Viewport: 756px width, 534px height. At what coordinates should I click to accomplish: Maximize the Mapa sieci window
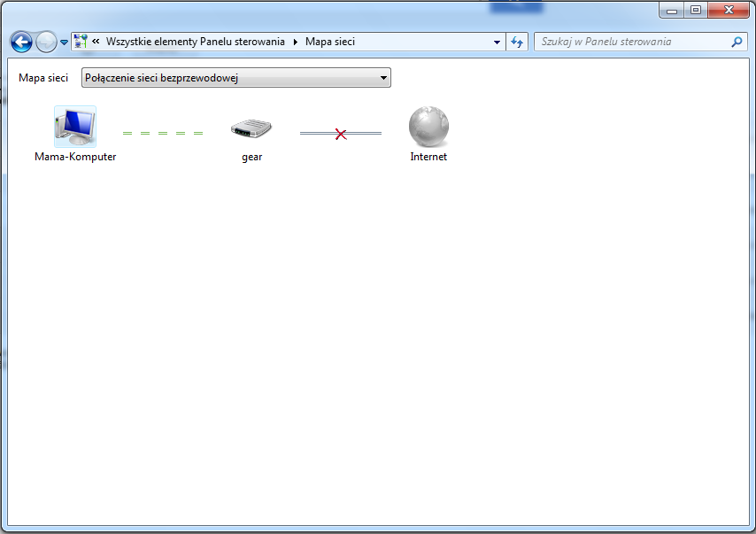pyautogui.click(x=696, y=10)
